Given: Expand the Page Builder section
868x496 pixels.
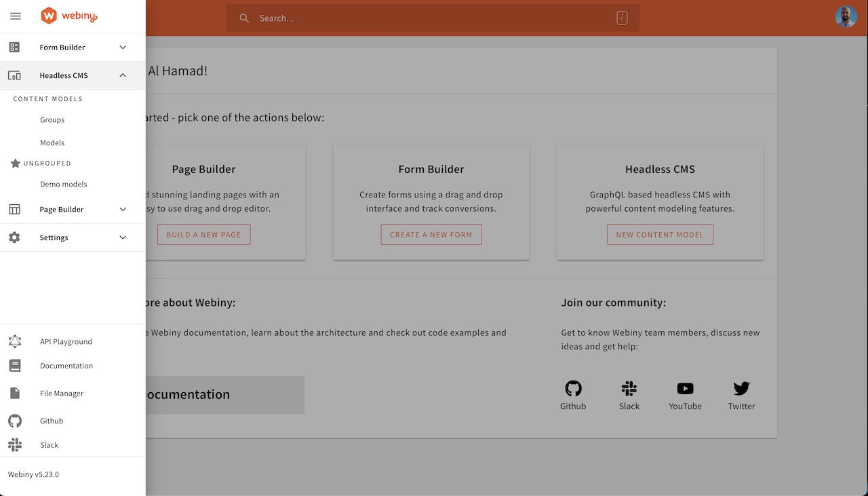Looking at the screenshot, I should point(122,209).
